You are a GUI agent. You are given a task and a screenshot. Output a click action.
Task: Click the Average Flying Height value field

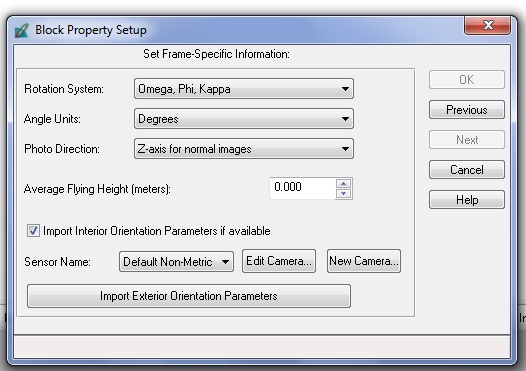[x=302, y=188]
